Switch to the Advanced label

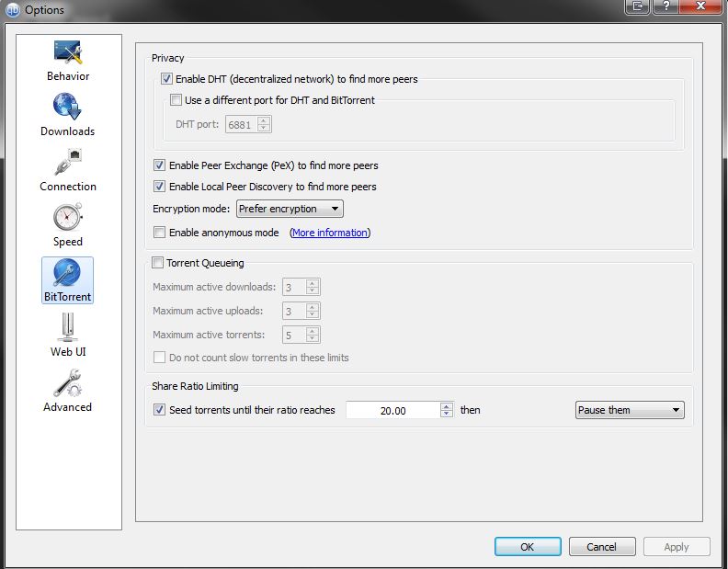click(68, 407)
